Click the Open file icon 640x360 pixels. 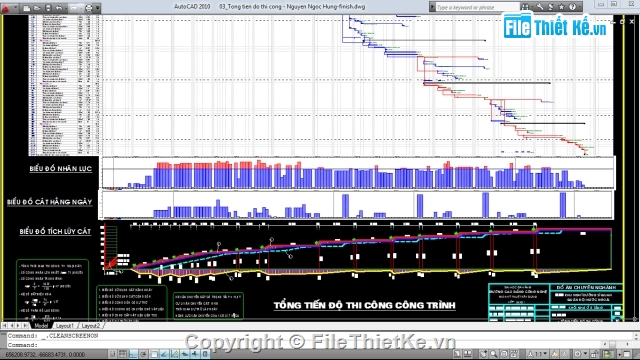[37, 8]
